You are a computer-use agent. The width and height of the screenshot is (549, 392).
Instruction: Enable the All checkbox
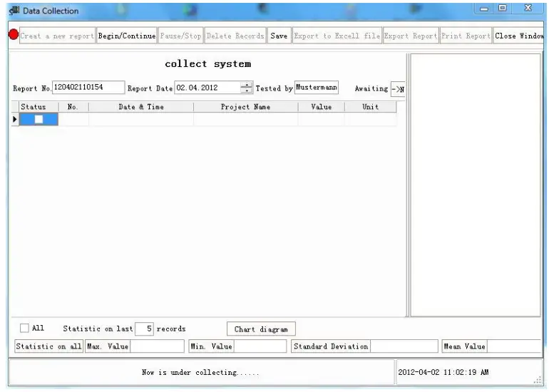[24, 329]
